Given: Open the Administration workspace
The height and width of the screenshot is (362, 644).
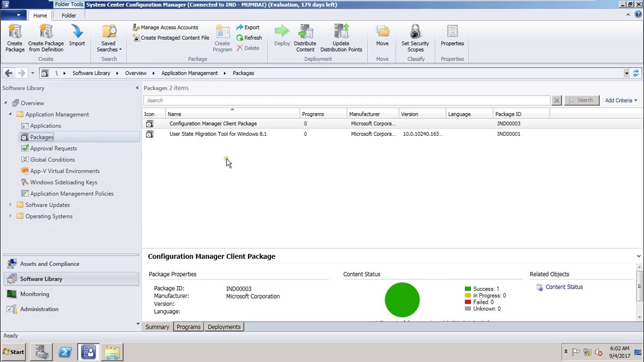Looking at the screenshot, I should [70, 309].
